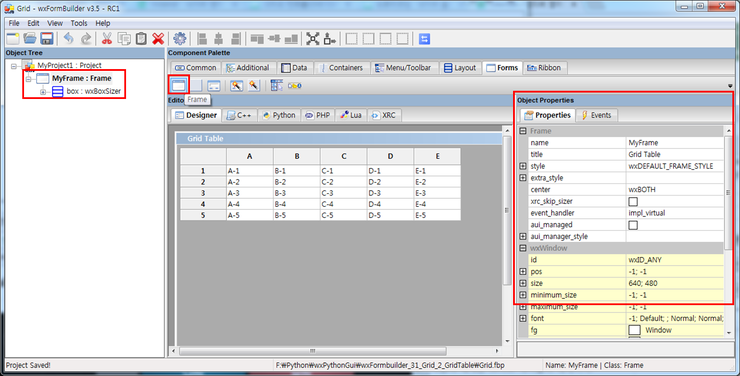The image size is (740, 376).
Task: Click the red X Delete icon
Action: pyautogui.click(x=158, y=39)
